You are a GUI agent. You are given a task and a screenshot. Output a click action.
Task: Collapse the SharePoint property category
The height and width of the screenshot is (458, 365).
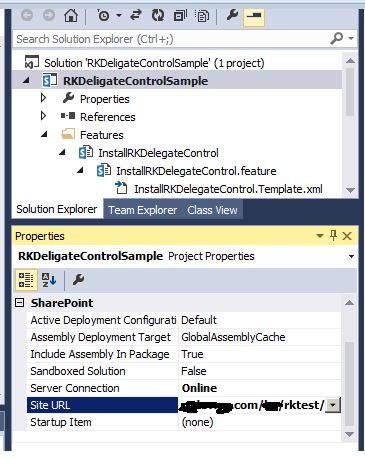(20, 303)
